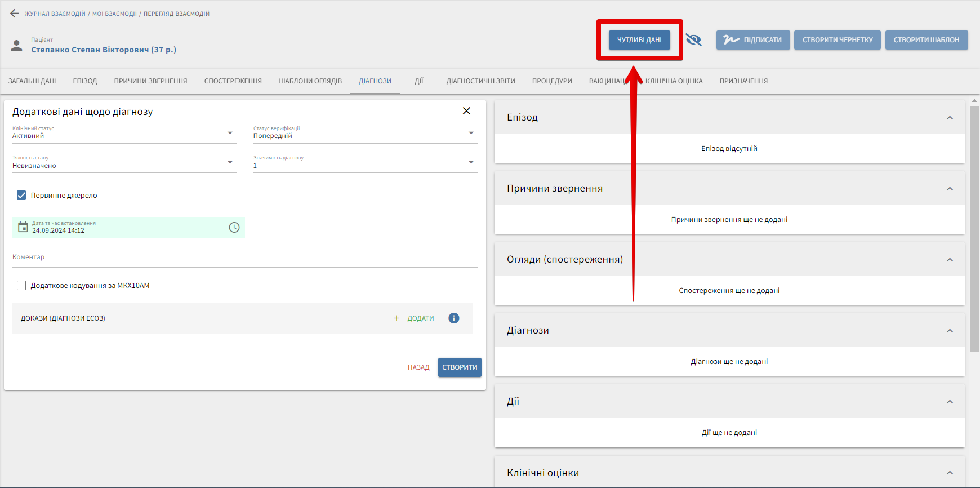This screenshot has width=980, height=488.
Task: Enable Додаткове кодування за МКХ10АМ checkbox
Action: [x=21, y=286]
